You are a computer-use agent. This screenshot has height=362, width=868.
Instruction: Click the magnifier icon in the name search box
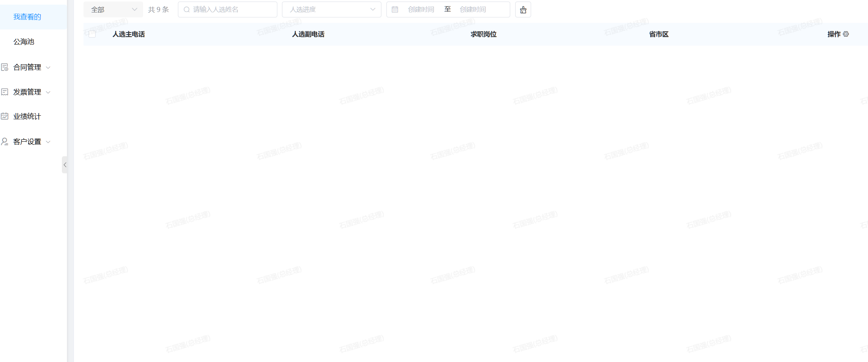pos(186,9)
